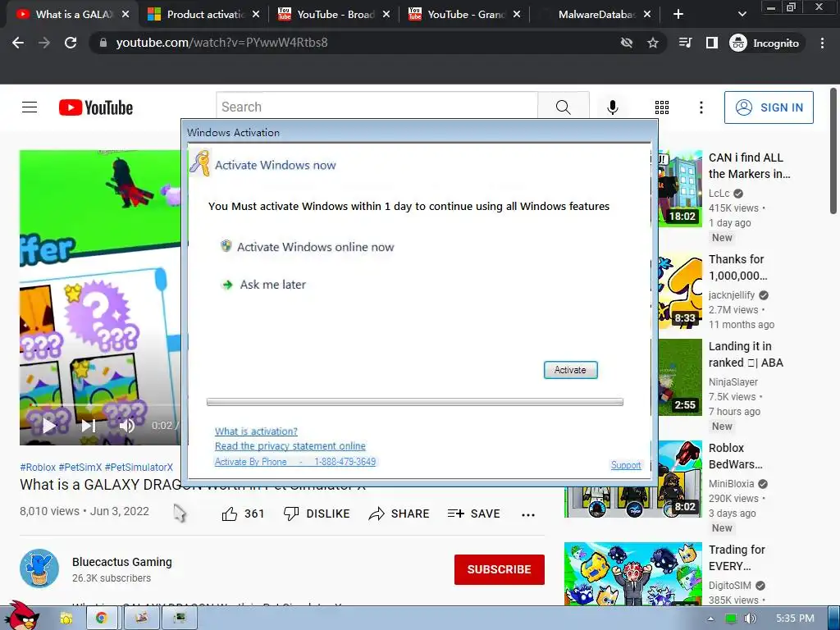The width and height of the screenshot is (840, 630).
Task: Open the Chrome three-dot menu
Action: click(x=822, y=43)
